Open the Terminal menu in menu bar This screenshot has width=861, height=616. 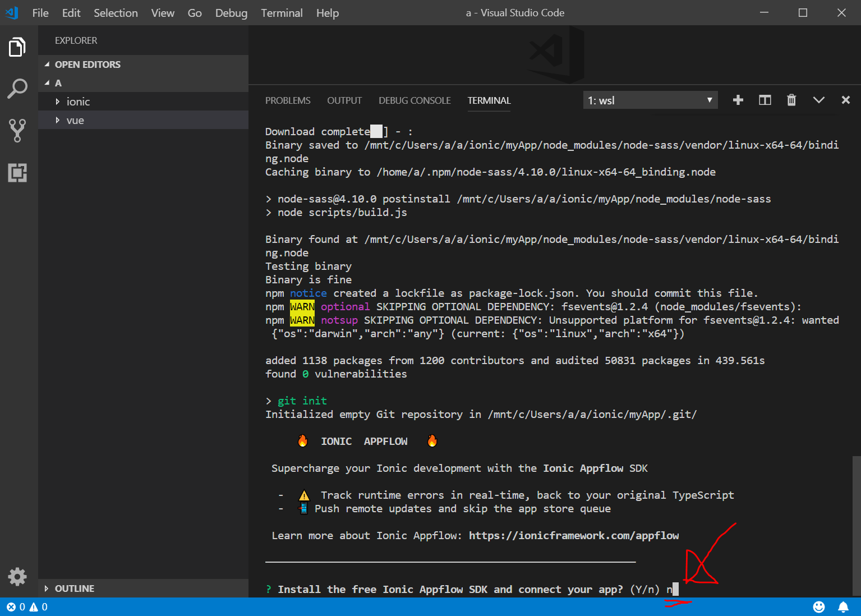pyautogui.click(x=282, y=13)
